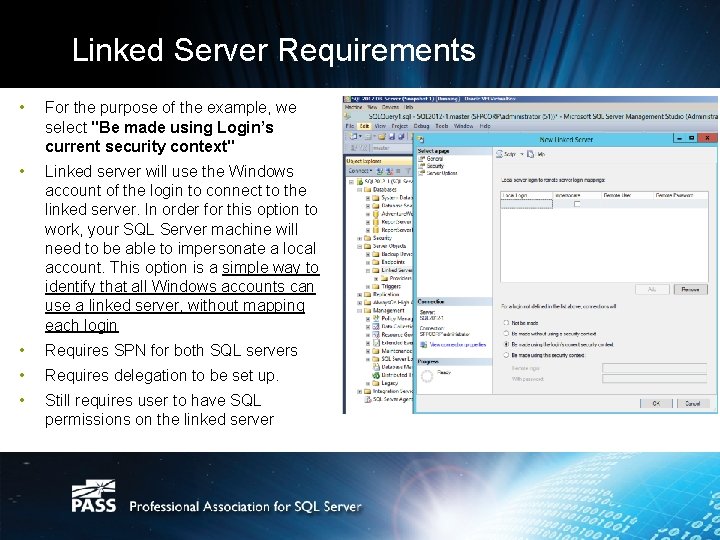Screen dimensions: 720x540
Task: Open the Devices menu of VirtualBox window
Action: pyautogui.click(x=390, y=107)
